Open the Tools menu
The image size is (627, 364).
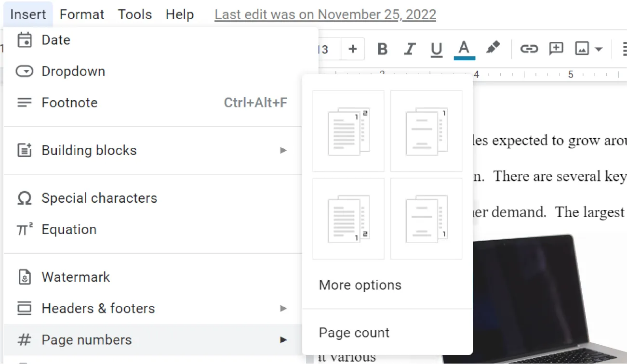tap(134, 14)
